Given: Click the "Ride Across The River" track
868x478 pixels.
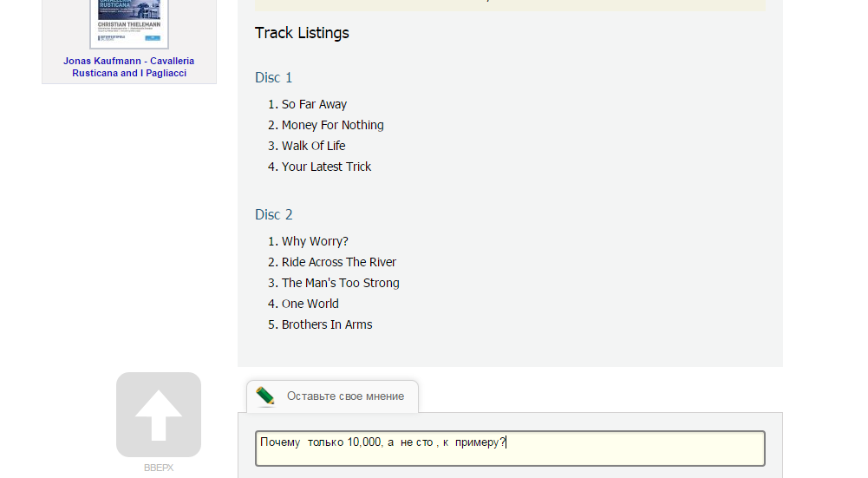Looking at the screenshot, I should [x=339, y=262].
